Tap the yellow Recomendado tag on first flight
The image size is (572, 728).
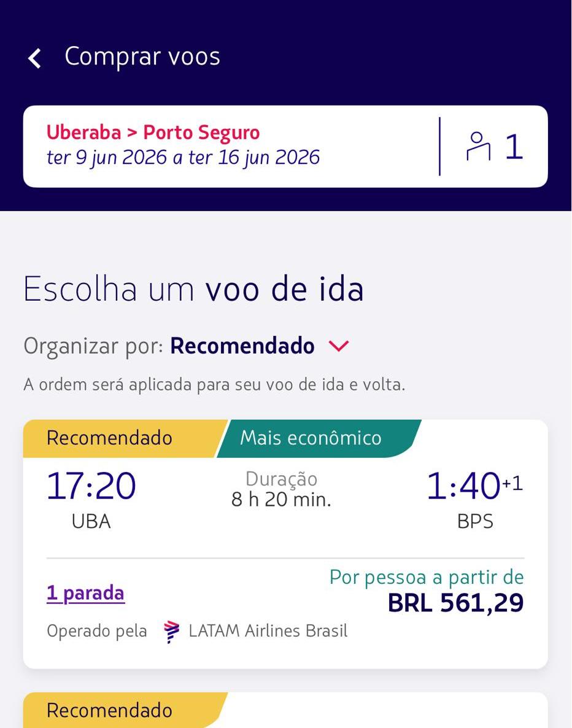pos(109,438)
